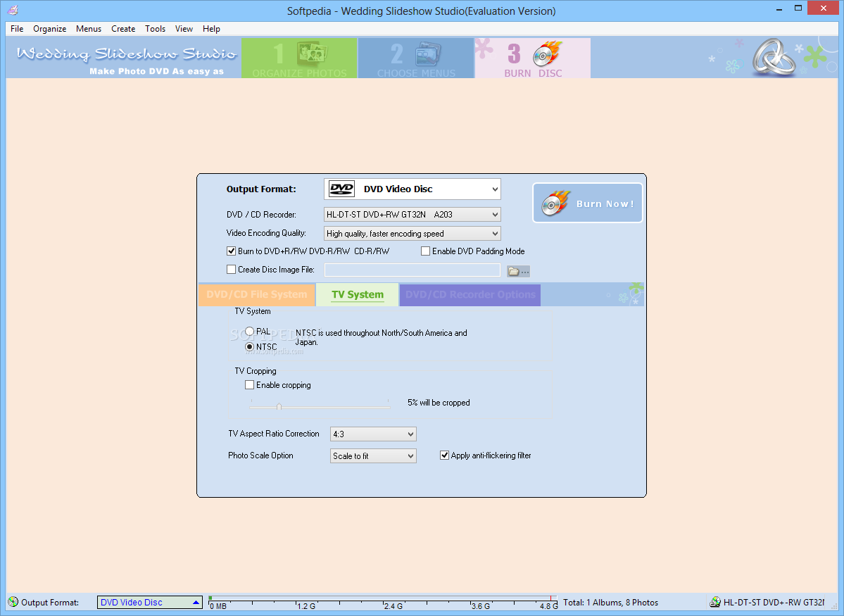Click the NTSC description text
The height and width of the screenshot is (616, 844).
pos(381,338)
